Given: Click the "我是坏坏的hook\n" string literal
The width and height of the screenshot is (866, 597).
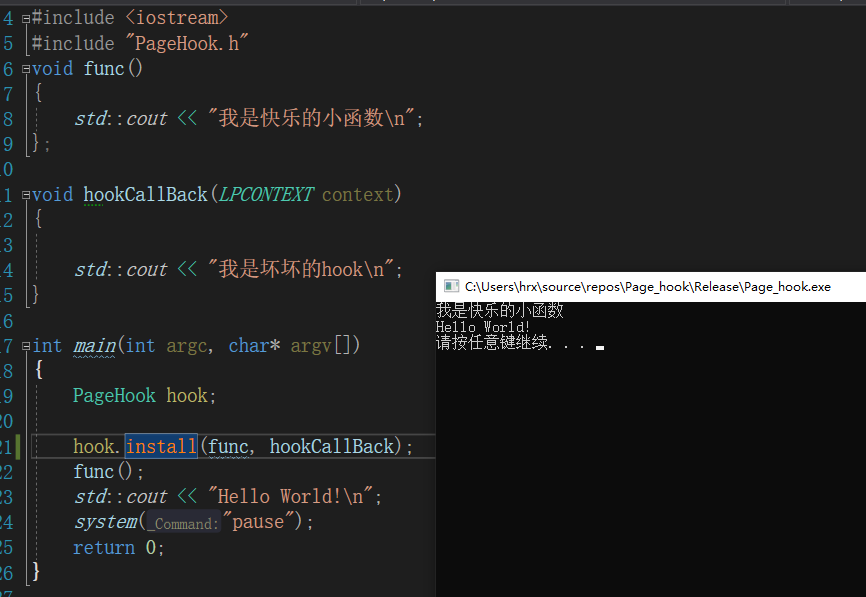Looking at the screenshot, I should [301, 270].
